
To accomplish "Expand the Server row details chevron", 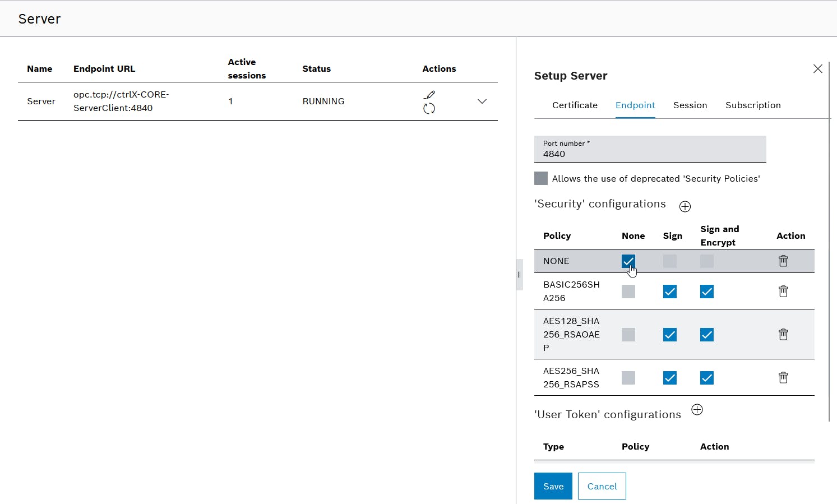I will point(482,101).
